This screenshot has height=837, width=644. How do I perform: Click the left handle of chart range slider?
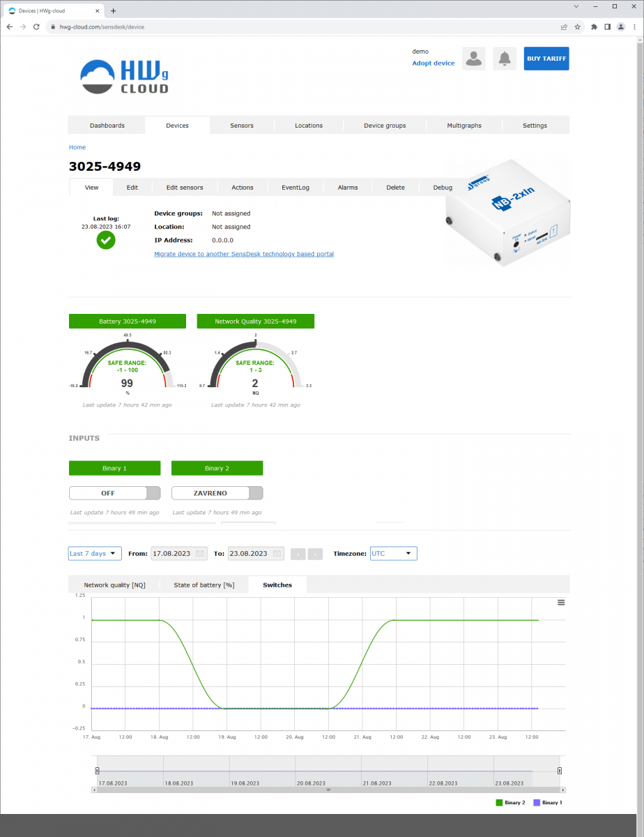[x=97, y=771]
